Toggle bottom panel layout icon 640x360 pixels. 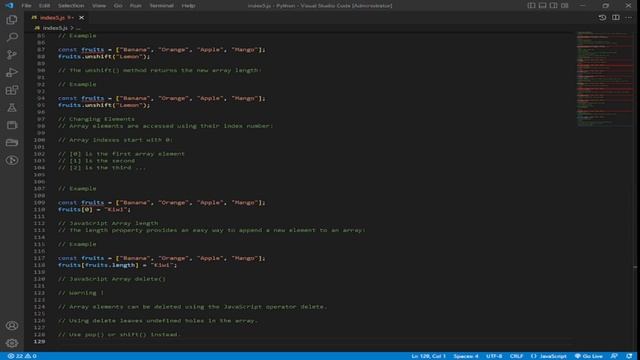(x=542, y=5)
